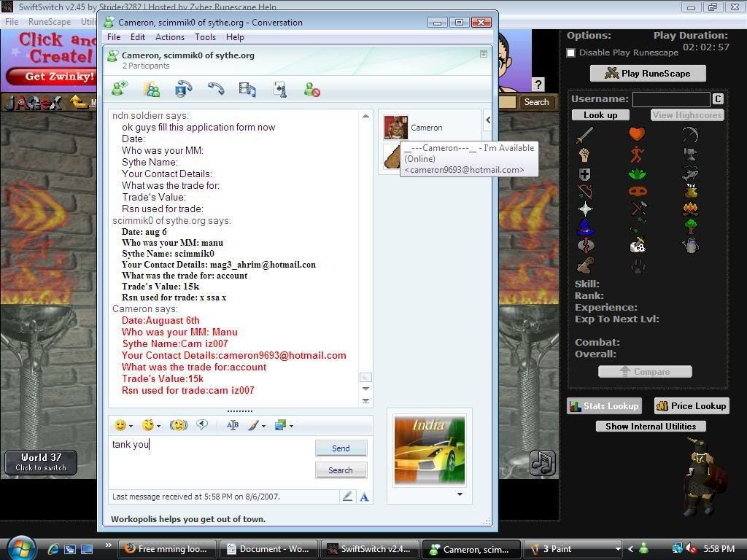The image size is (747, 560).
Task: Open the Edit menu in conversation window
Action: (x=138, y=37)
